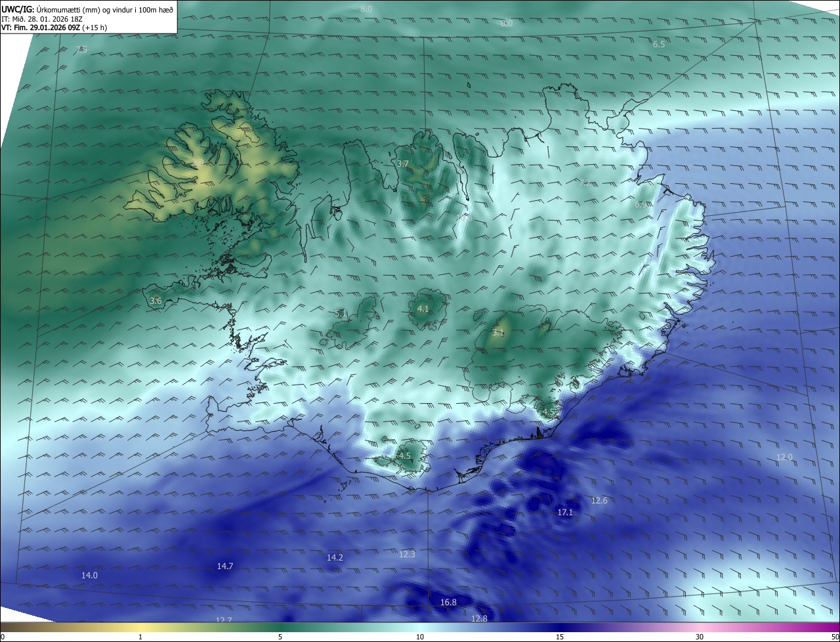Viewport: 840px width, 642px height.
Task: Click the 17.1 value label
Action: click(x=565, y=512)
